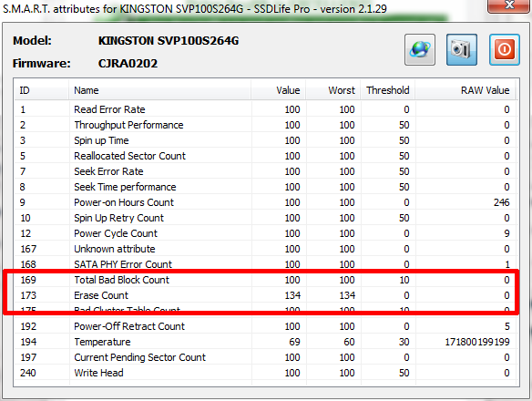Image resolution: width=532 pixels, height=401 pixels.
Task: Click the Temperature threshold 30
Action: [x=404, y=342]
